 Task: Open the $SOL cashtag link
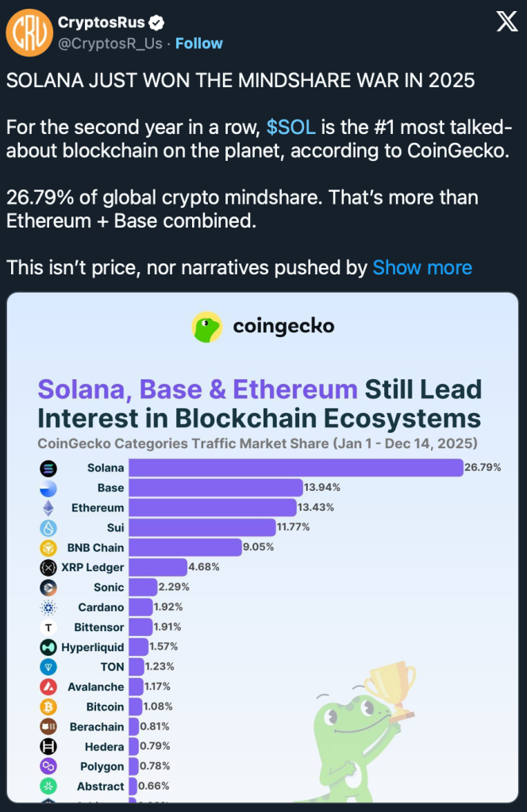[x=290, y=128]
